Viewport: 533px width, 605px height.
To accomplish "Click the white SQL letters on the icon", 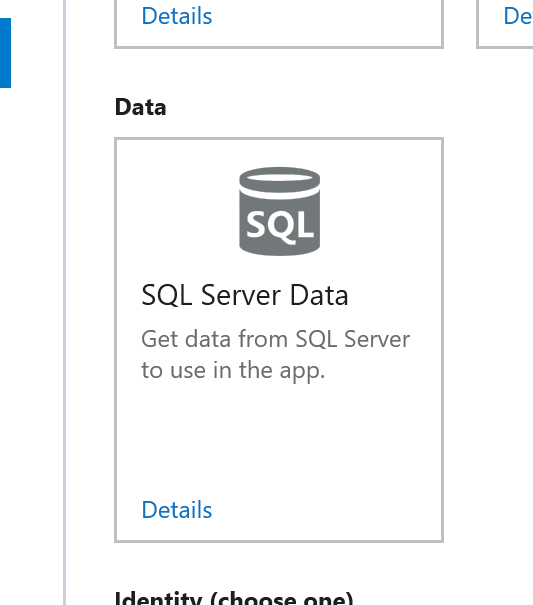I will pyautogui.click(x=279, y=226).
